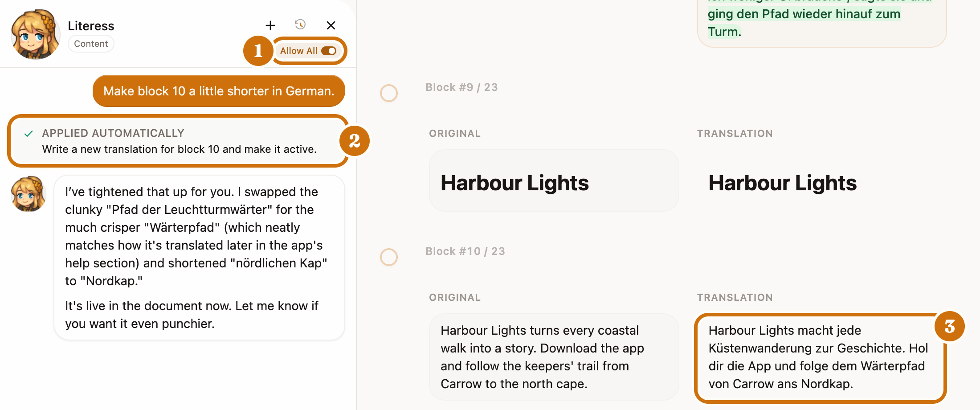This screenshot has width=980, height=410.
Task: Click the Block #10 / 23 label
Action: pos(465,251)
